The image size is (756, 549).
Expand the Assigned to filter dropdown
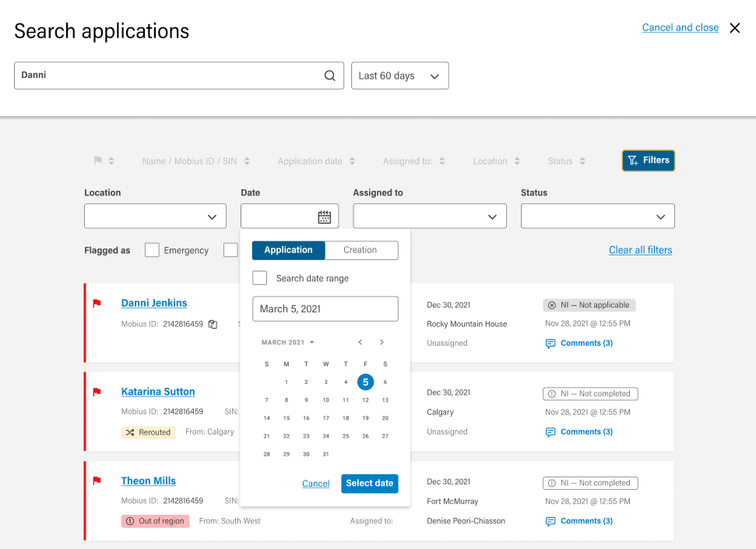point(430,216)
